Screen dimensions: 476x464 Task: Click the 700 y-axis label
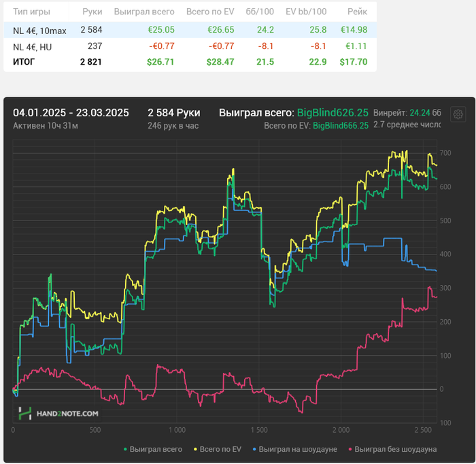click(445, 153)
